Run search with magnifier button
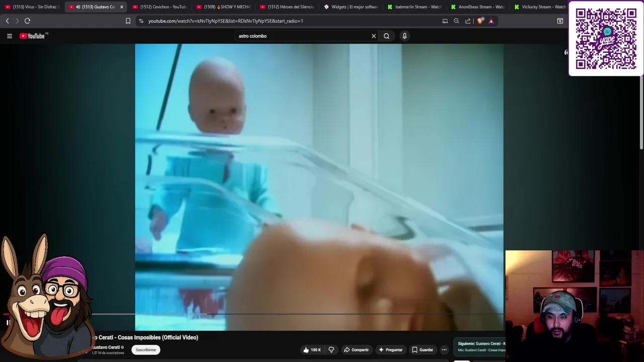The height and width of the screenshot is (362, 644). coord(386,36)
